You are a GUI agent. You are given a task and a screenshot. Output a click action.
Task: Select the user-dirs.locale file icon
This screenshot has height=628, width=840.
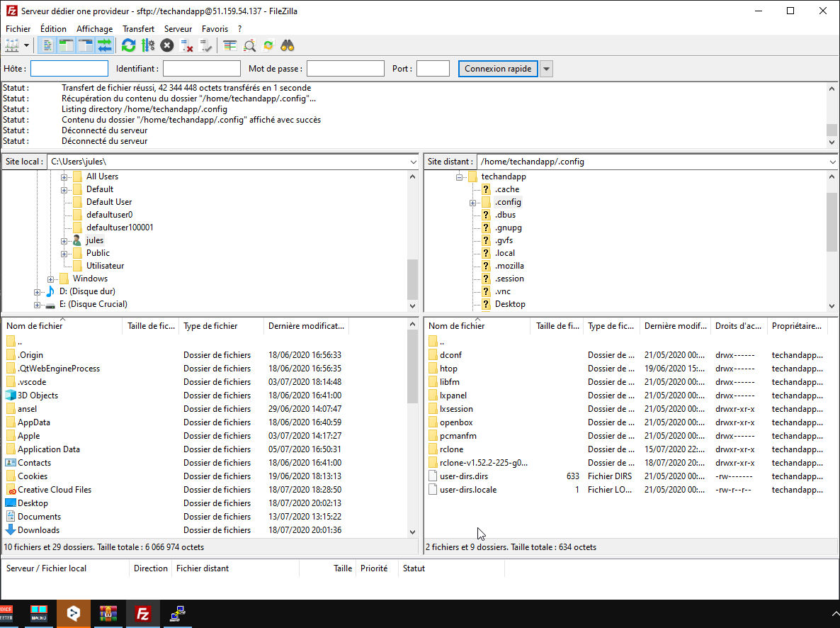pos(433,490)
